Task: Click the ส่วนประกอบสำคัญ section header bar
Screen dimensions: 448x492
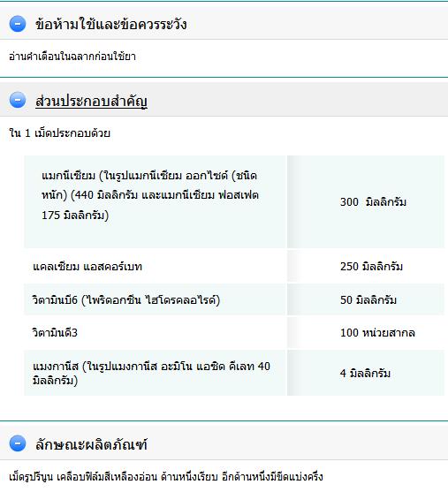Action: coord(224,100)
